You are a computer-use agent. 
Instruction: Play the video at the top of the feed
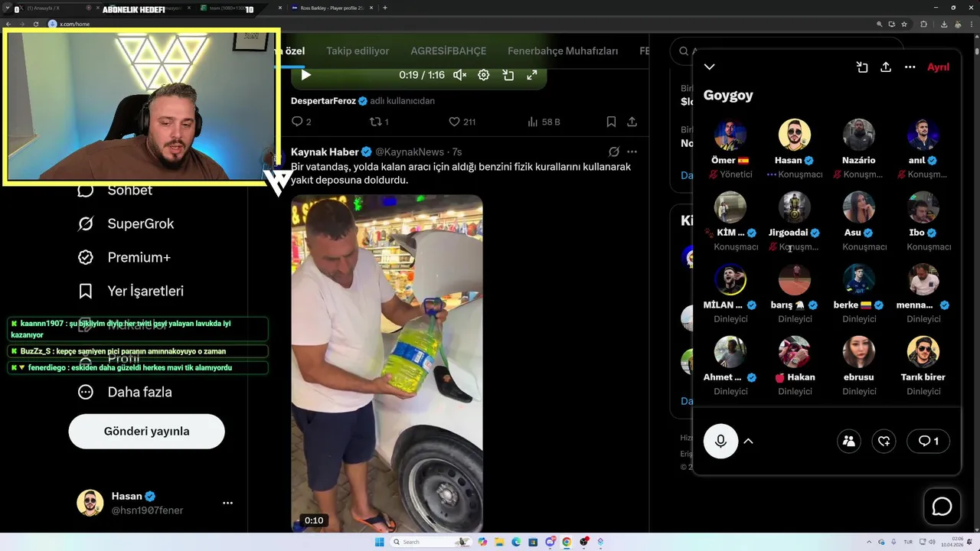pyautogui.click(x=305, y=75)
